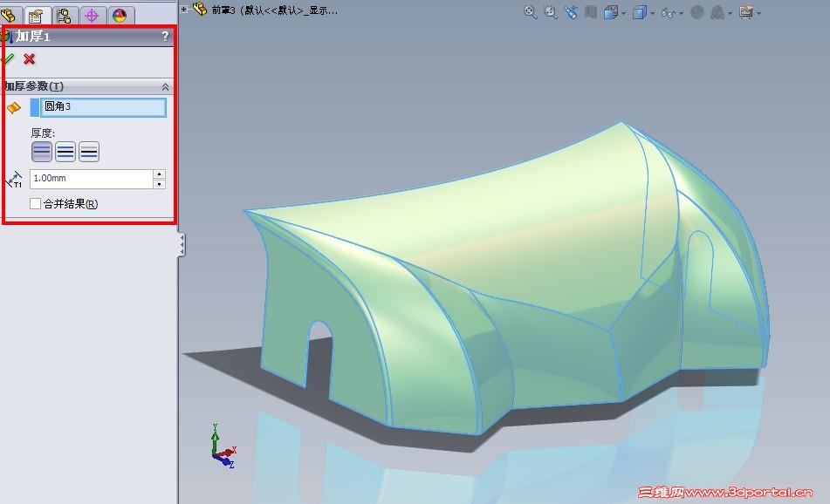
Task: Click the view orientation cube icon
Action: pyautogui.click(x=610, y=12)
